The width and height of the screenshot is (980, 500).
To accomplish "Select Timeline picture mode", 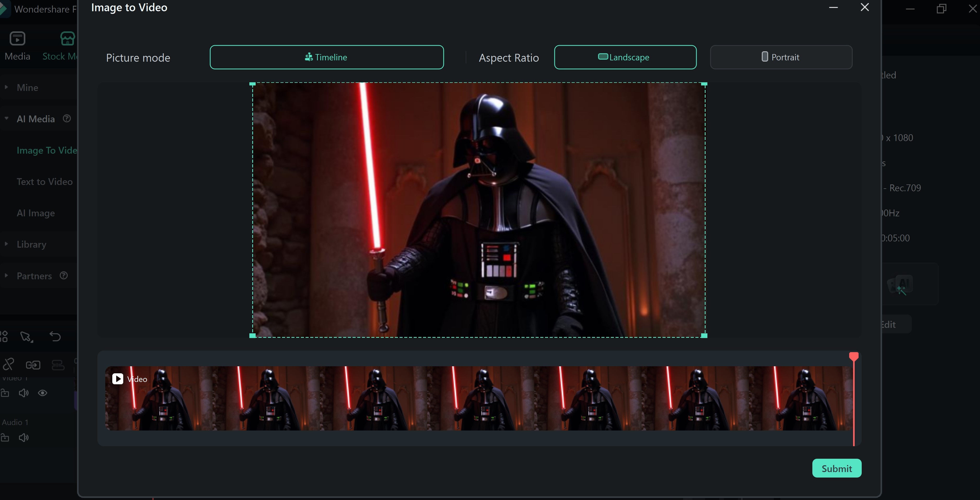I will coord(326,57).
